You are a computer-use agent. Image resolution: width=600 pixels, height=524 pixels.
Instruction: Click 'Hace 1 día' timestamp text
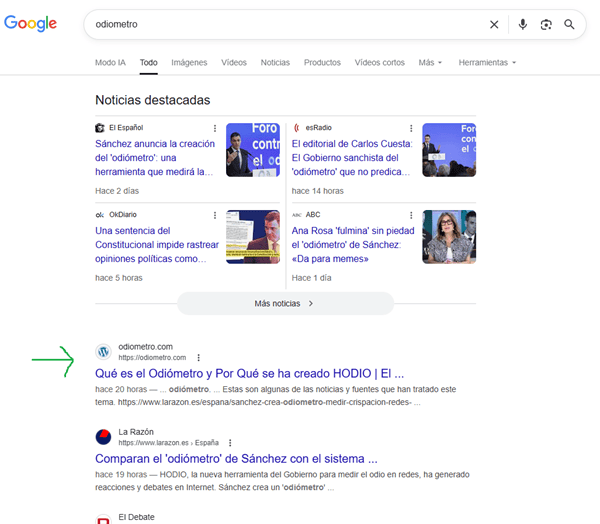tap(311, 278)
